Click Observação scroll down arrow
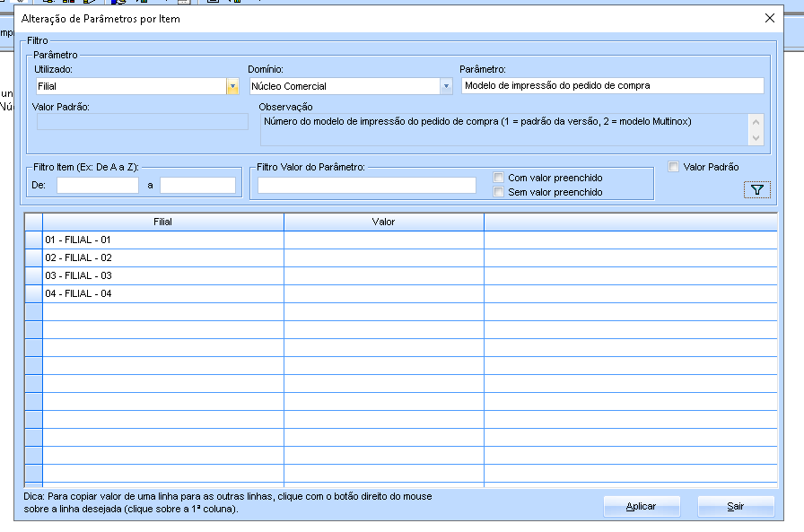Screen dimensions: 804x532 [756, 137]
